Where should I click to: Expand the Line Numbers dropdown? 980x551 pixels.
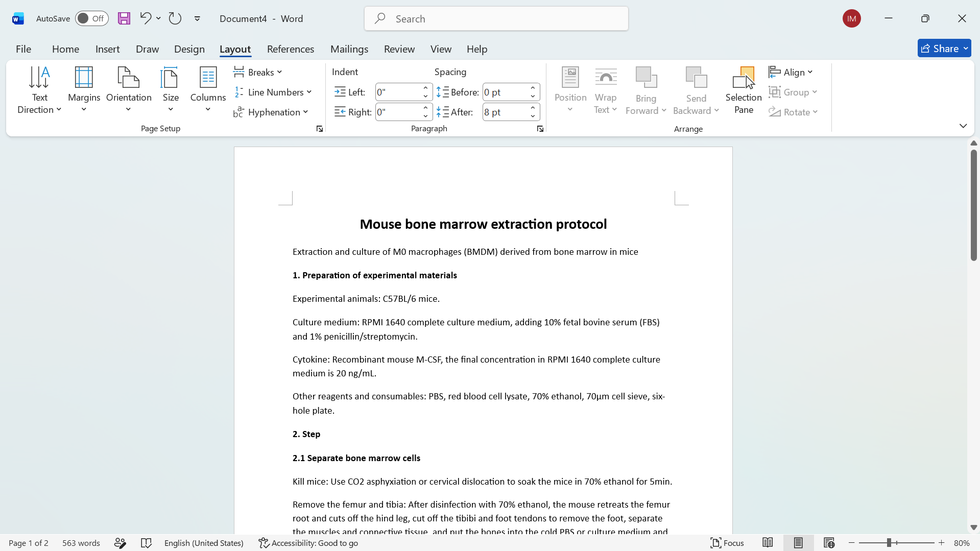coord(273,92)
